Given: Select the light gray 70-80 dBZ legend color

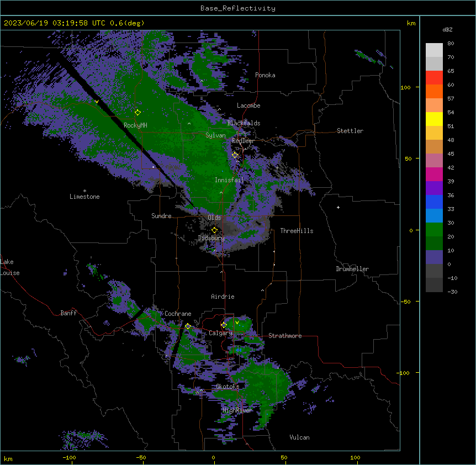Looking at the screenshot, I should point(434,50).
